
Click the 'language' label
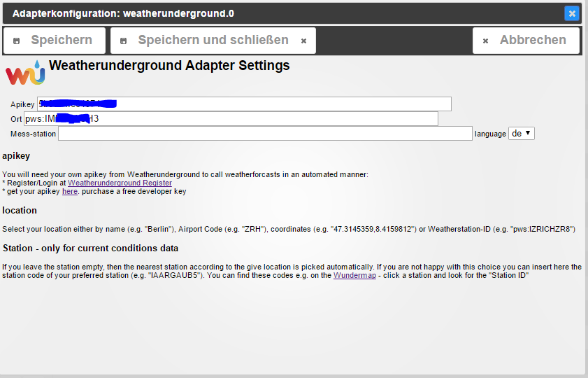tap(491, 134)
